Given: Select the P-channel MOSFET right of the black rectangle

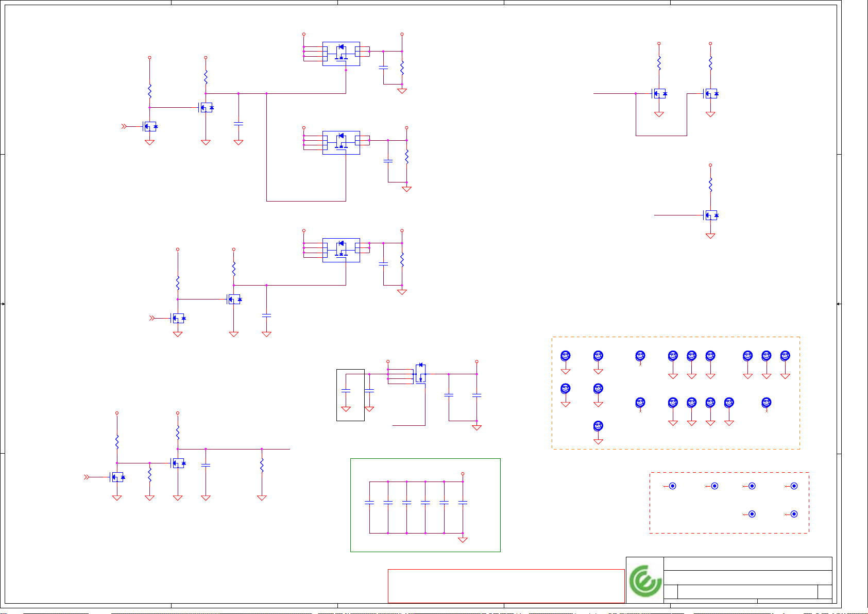Looking at the screenshot, I should coord(421,373).
